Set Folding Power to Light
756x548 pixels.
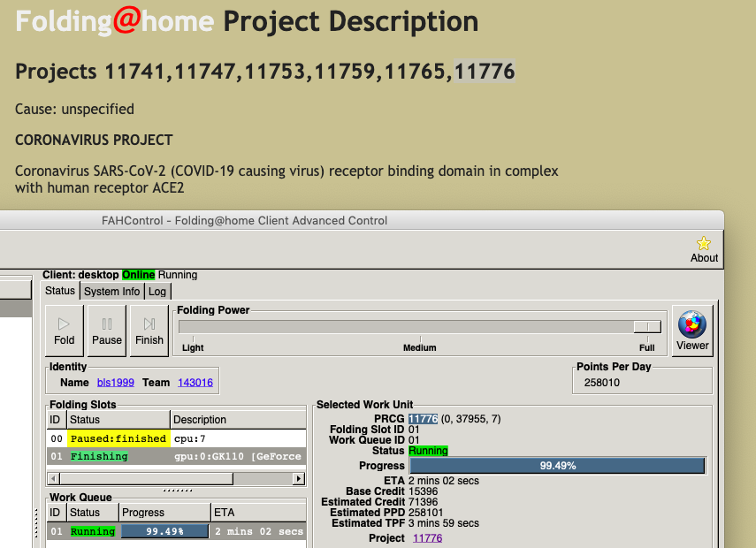(193, 347)
